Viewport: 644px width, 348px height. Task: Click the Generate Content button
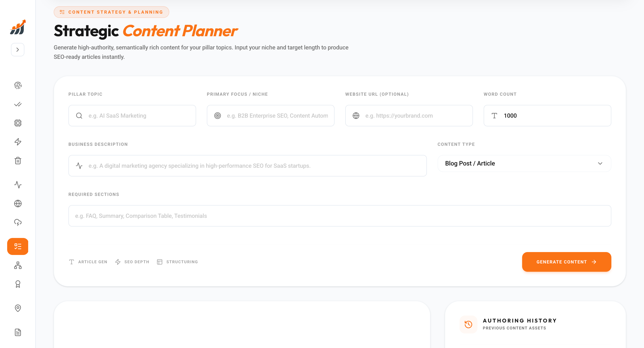(566, 262)
